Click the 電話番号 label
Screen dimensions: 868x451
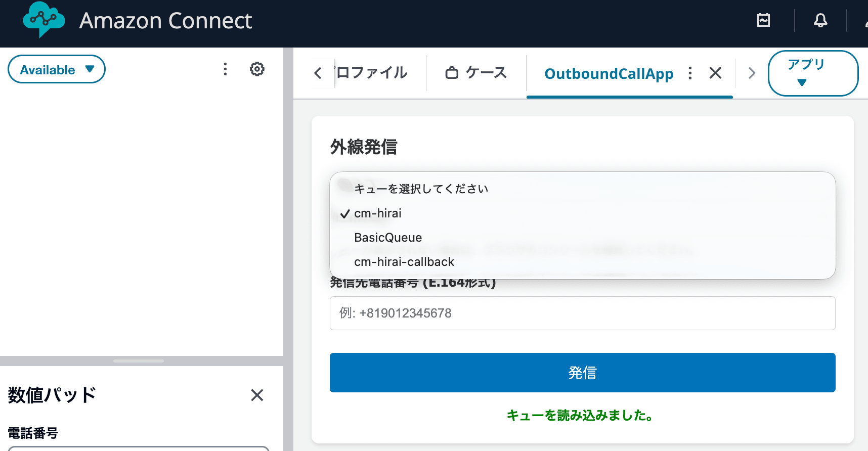point(33,433)
